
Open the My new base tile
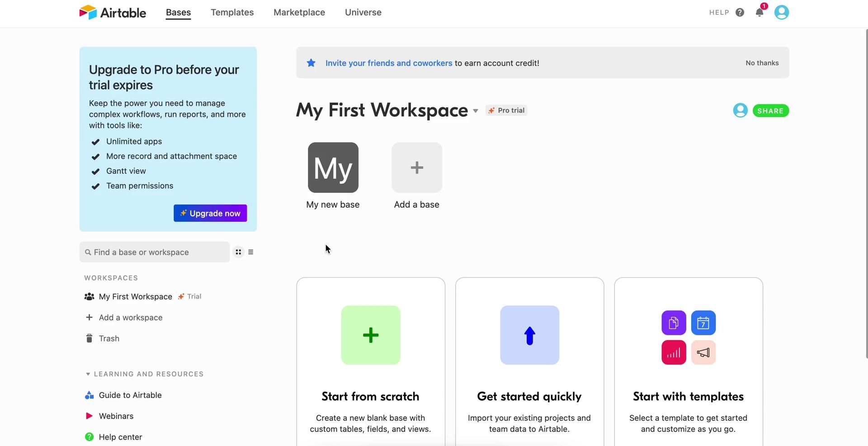tap(333, 168)
